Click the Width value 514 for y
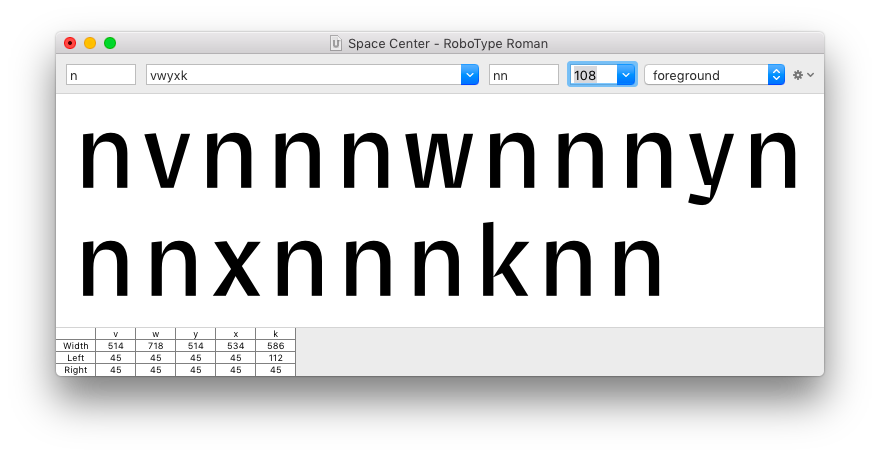Screen dimensions: 880x456 195,346
